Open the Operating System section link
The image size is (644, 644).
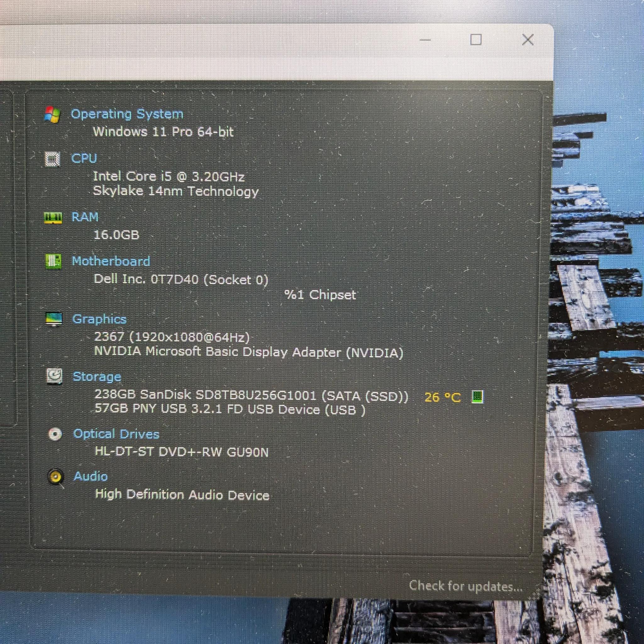click(127, 114)
